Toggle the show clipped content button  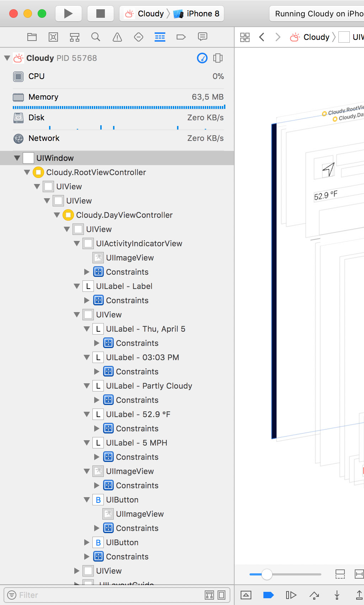(340, 574)
